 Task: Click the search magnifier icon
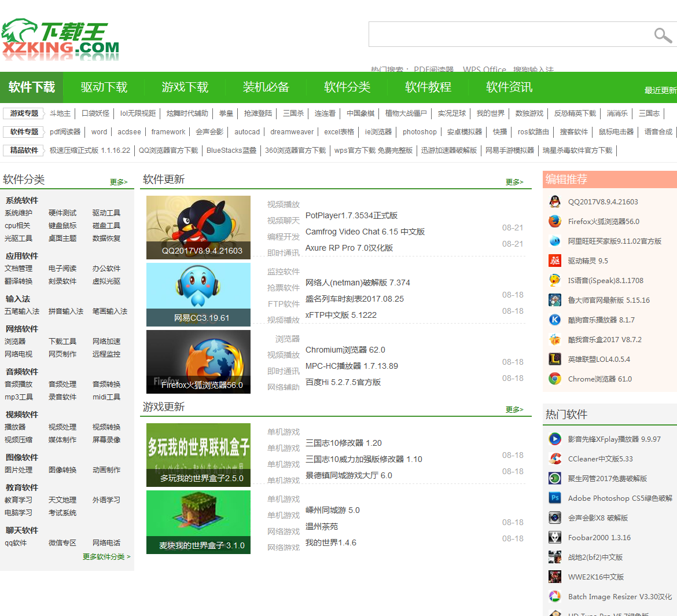663,35
